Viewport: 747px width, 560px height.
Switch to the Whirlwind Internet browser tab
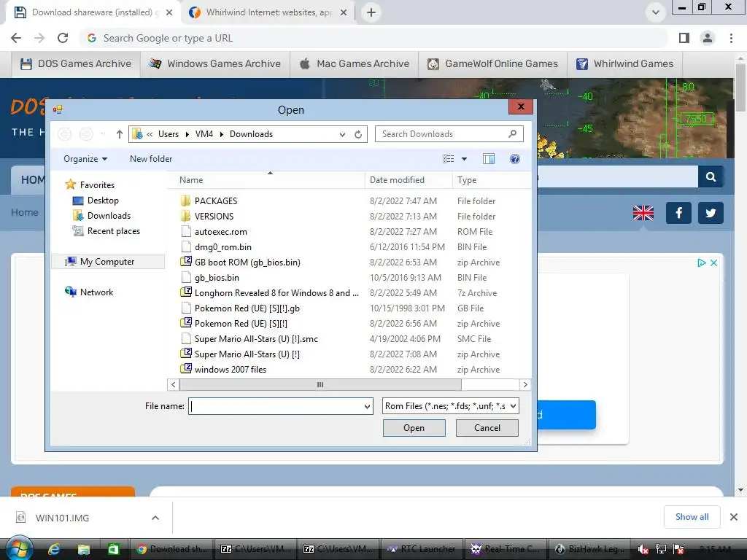click(268, 12)
